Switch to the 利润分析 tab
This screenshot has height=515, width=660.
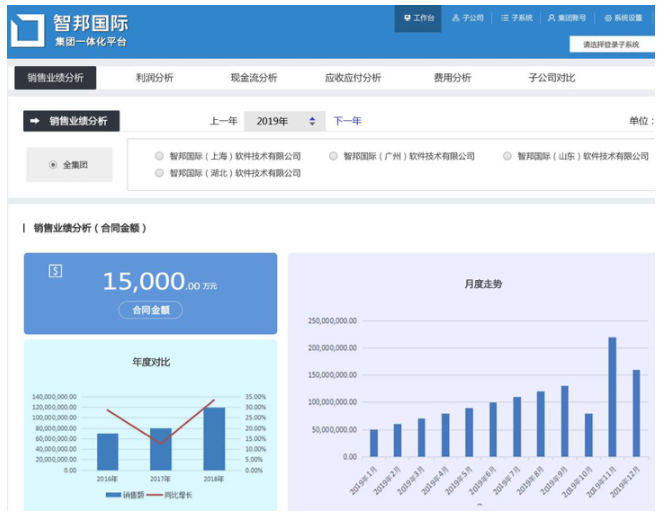click(x=154, y=77)
